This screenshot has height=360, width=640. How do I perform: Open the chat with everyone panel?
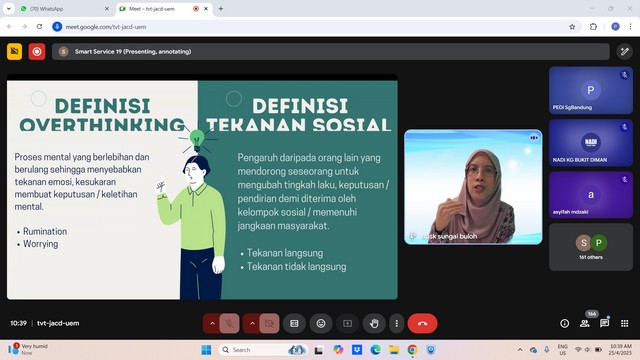[x=604, y=323]
